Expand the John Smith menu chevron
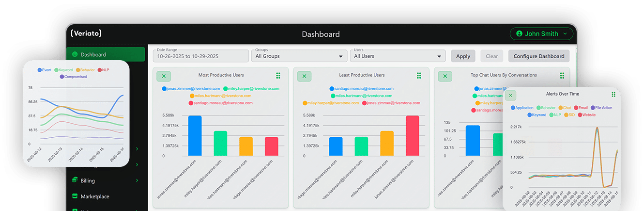This screenshot has width=644, height=211. click(565, 33)
